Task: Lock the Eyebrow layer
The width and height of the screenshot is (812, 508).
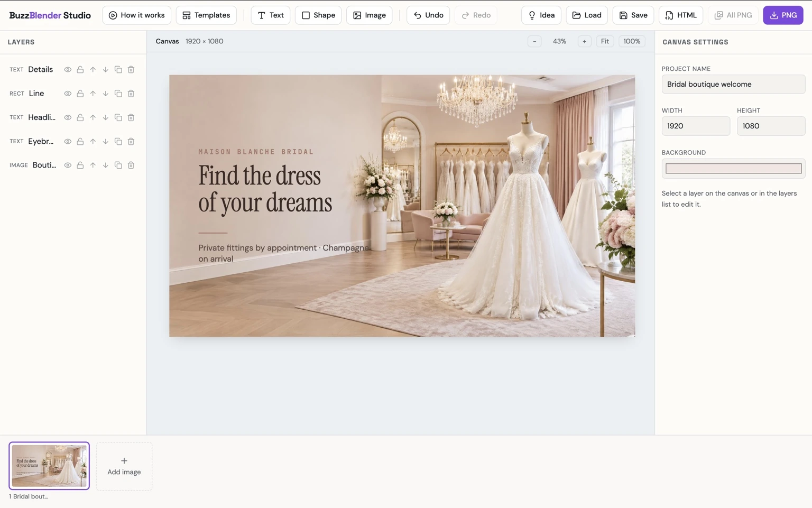Action: click(80, 142)
